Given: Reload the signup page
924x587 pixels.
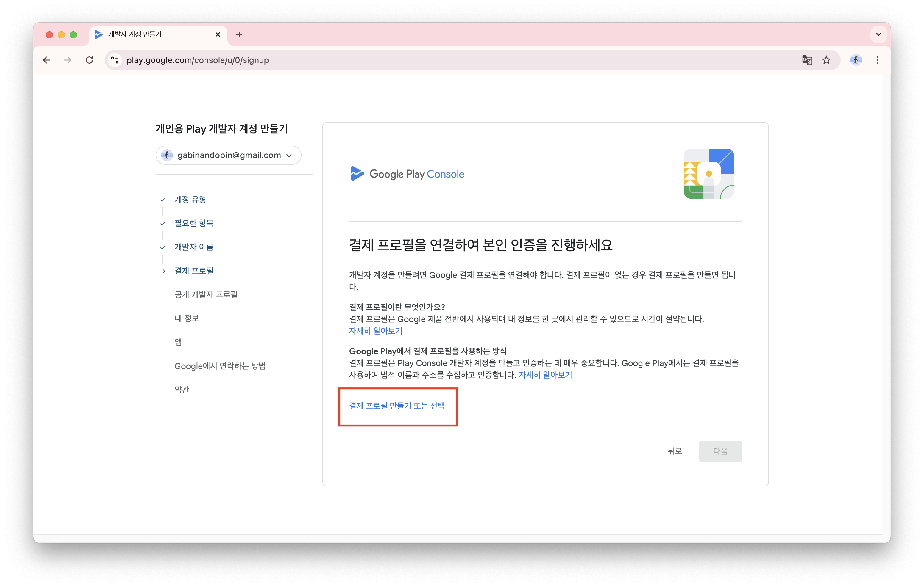Looking at the screenshot, I should [x=89, y=60].
